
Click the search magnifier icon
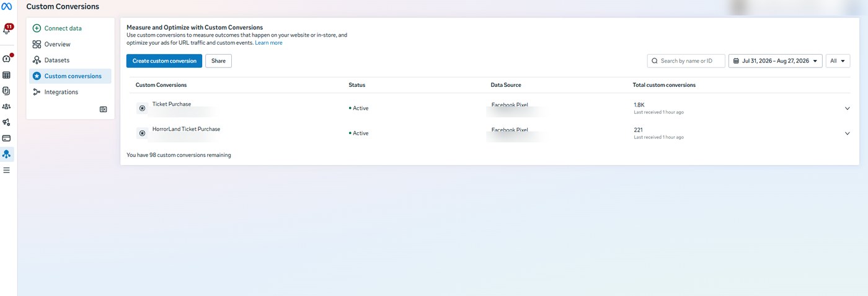tap(655, 61)
